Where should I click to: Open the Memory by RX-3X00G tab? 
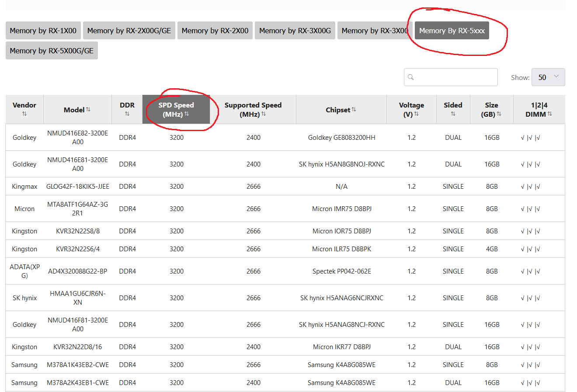pyautogui.click(x=295, y=31)
